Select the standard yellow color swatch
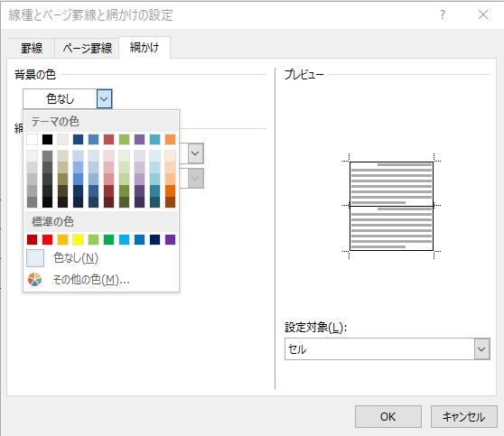 (78, 240)
